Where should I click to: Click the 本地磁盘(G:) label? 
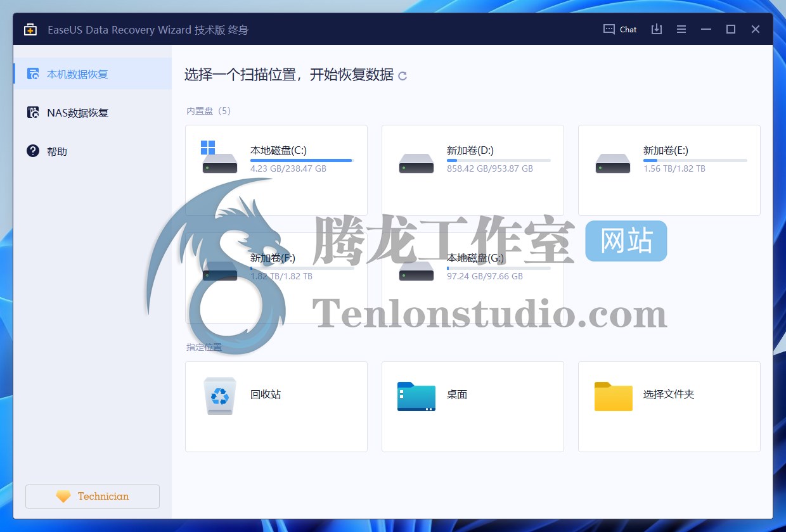tap(475, 258)
